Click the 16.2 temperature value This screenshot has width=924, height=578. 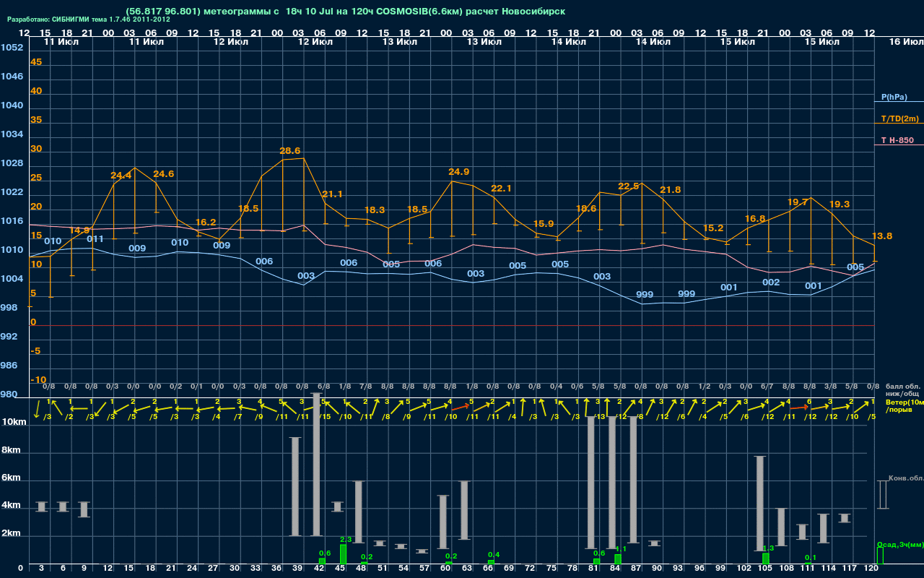[206, 223]
